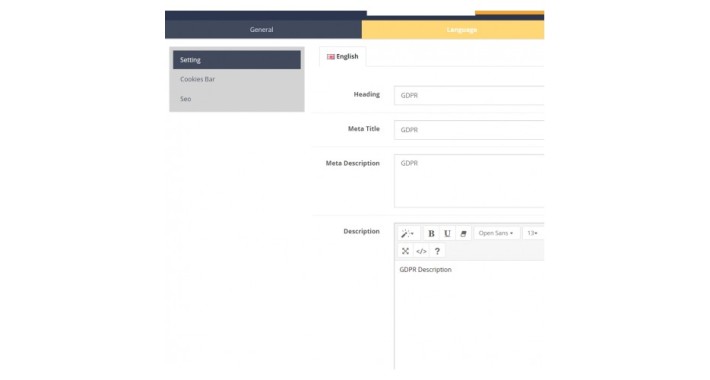Click the English flag icon

[x=331, y=57]
